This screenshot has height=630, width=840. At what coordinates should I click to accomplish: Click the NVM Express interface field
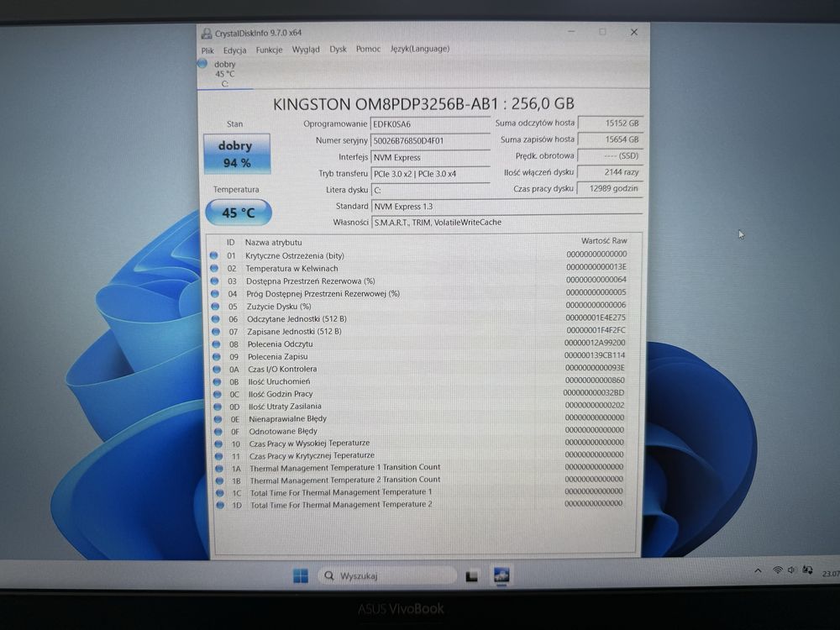(429, 158)
